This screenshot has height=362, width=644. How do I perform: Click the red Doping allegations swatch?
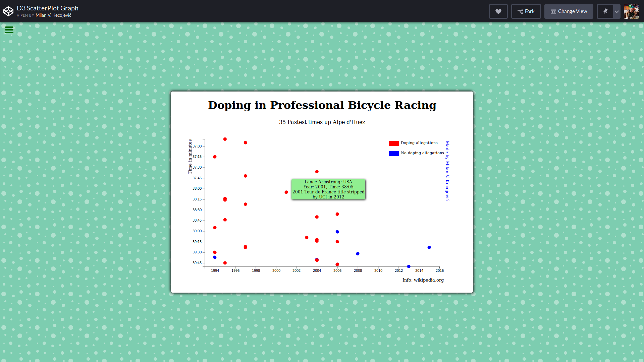[394, 143]
